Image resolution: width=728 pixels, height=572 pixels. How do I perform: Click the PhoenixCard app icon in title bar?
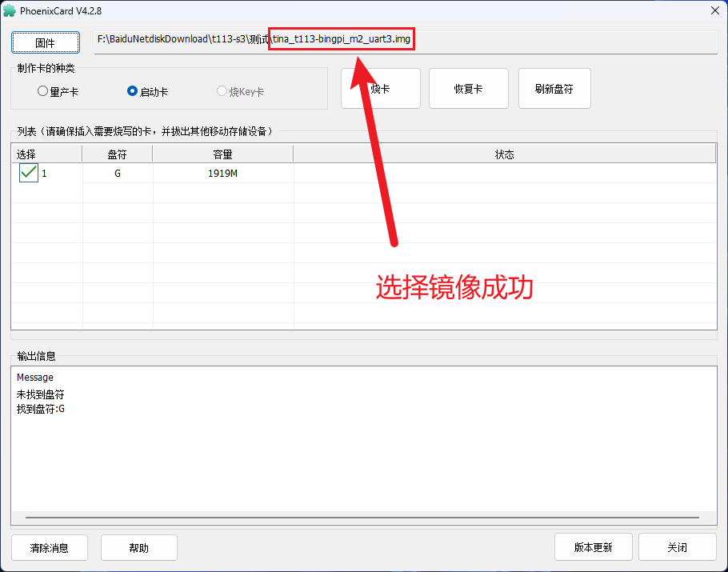(10, 10)
